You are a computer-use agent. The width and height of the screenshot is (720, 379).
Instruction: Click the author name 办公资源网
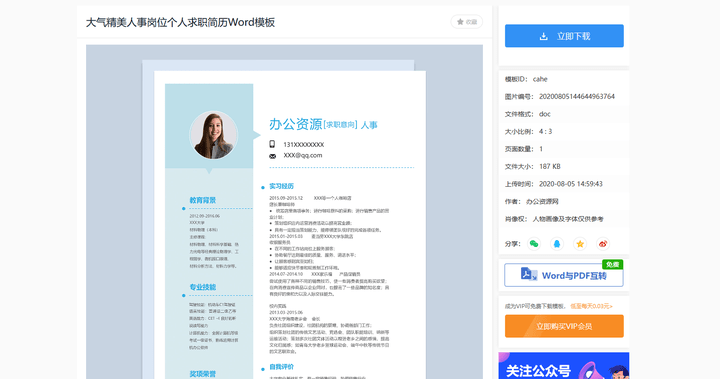(x=542, y=201)
